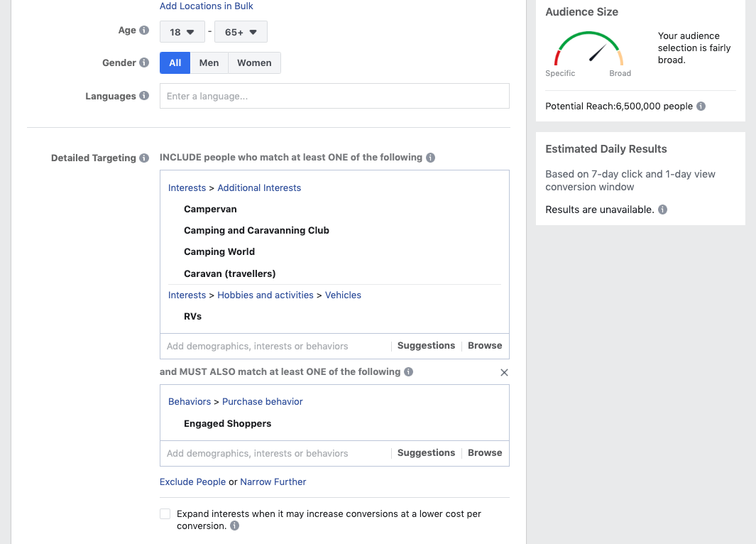Click info icon next to Results are unavailable

[662, 210]
